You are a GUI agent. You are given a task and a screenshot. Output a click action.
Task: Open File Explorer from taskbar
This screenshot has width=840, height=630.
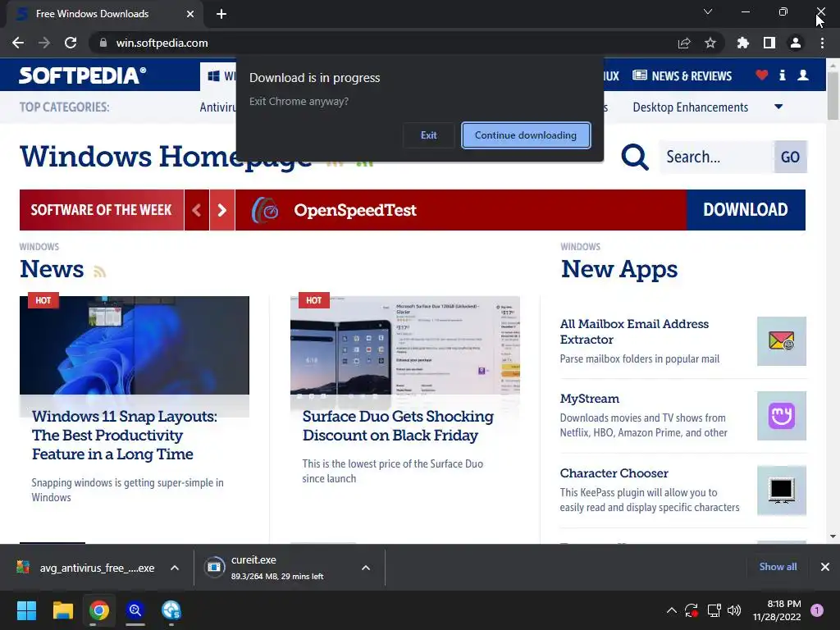click(62, 610)
